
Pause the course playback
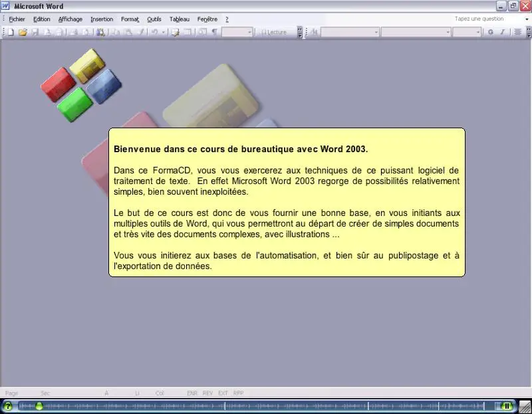(x=507, y=406)
